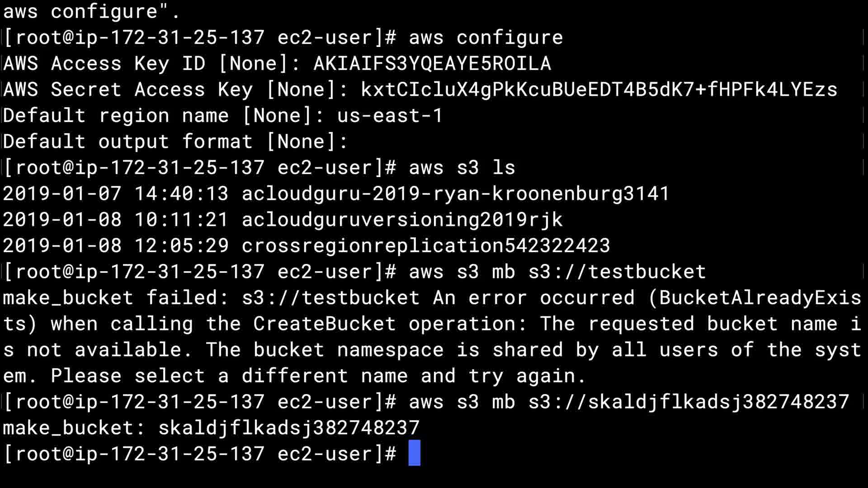
Task: Click the AWS Secret Access Key value
Action: (599, 89)
